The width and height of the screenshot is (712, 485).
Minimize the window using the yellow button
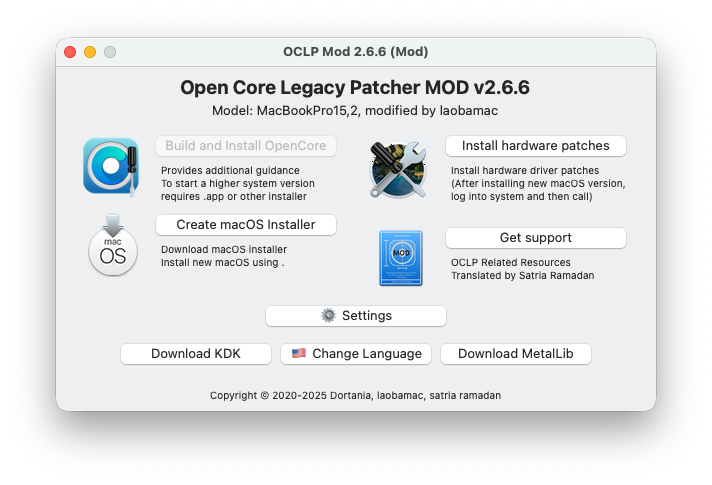[x=90, y=52]
